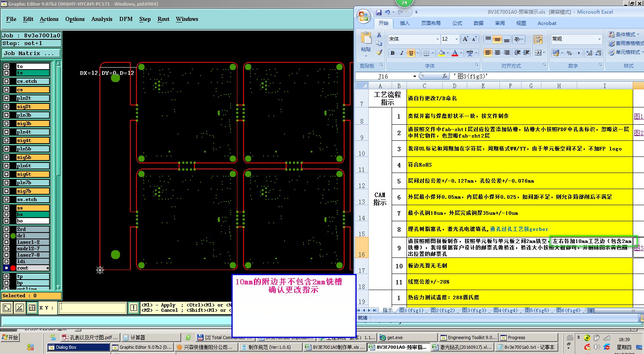Screen dimensions: 644x354
Task: Open the Analysis menu in Graphic Editor
Action: (x=102, y=19)
